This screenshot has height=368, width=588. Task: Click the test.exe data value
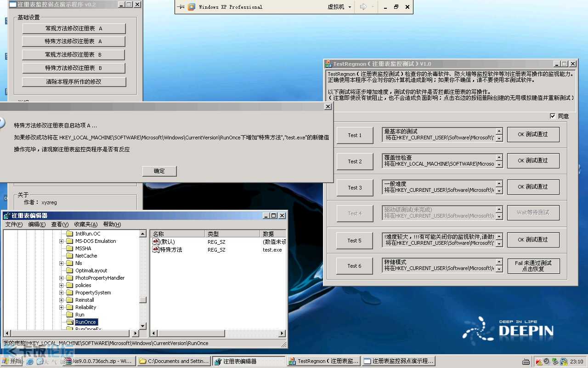tap(272, 250)
